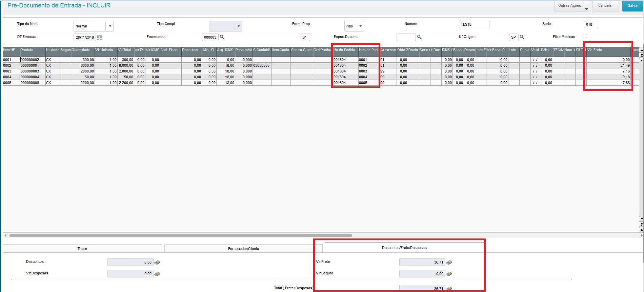This screenshot has height=292, width=644.
Task: Switch to the Descontos/Frete/Despesas tab
Action: tap(404, 248)
